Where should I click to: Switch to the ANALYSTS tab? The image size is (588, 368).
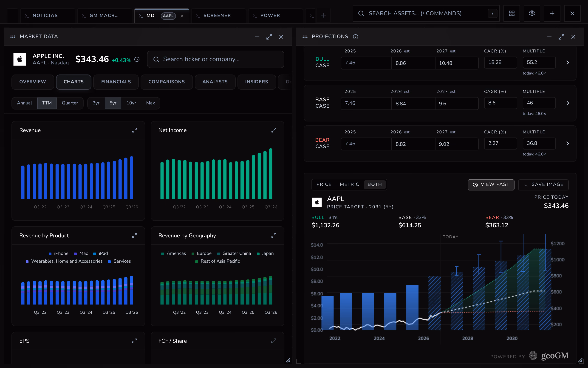pyautogui.click(x=215, y=82)
